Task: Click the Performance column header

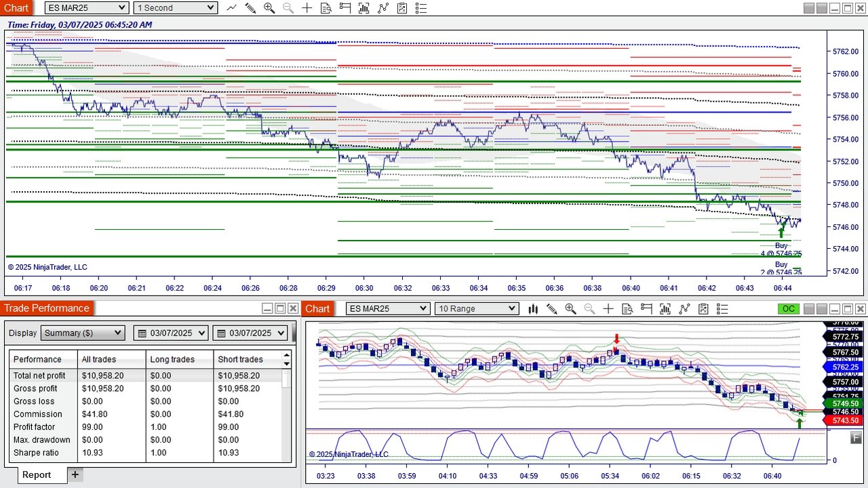Action: 37,359
